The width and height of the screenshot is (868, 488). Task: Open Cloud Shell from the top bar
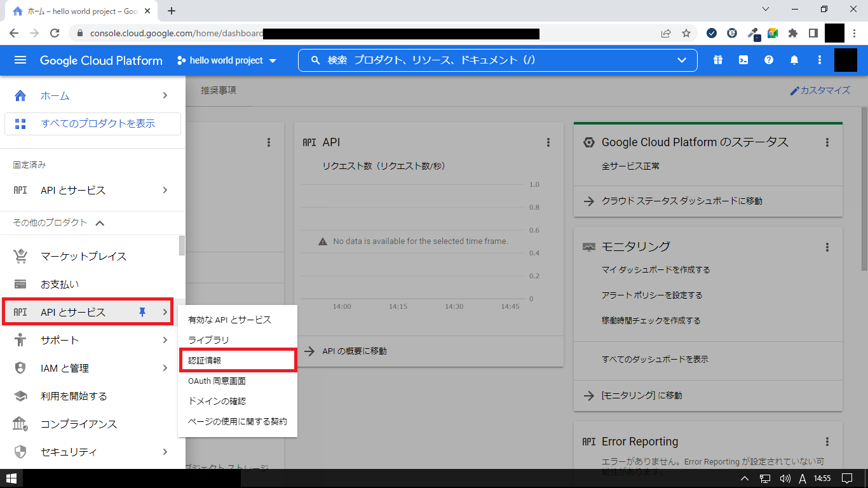(x=743, y=60)
